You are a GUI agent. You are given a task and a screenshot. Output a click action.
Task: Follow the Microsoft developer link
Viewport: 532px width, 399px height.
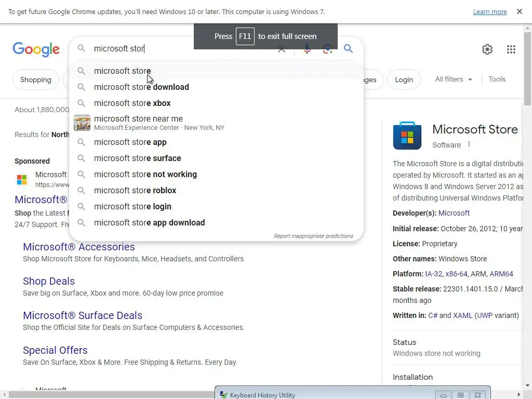click(454, 213)
